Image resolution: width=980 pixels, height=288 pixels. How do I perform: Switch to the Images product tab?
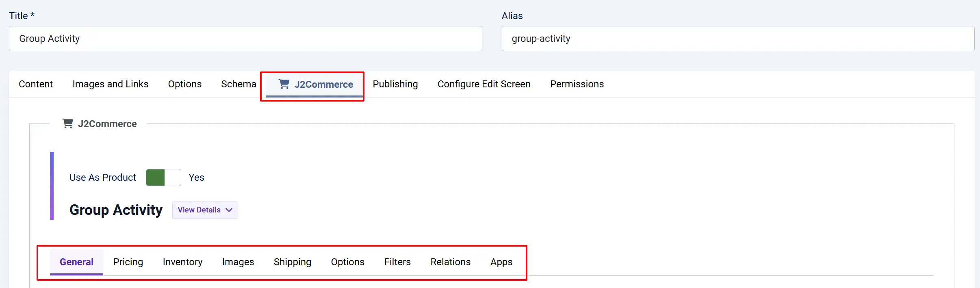(238, 262)
